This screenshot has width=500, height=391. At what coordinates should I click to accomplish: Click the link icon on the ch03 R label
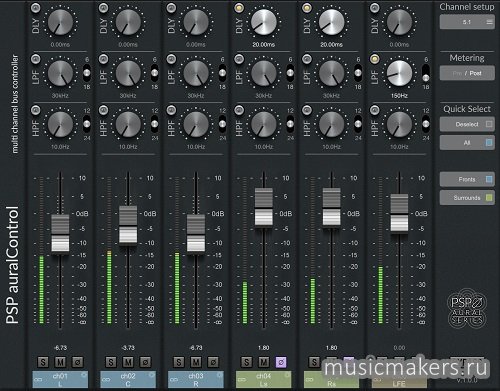[174, 379]
